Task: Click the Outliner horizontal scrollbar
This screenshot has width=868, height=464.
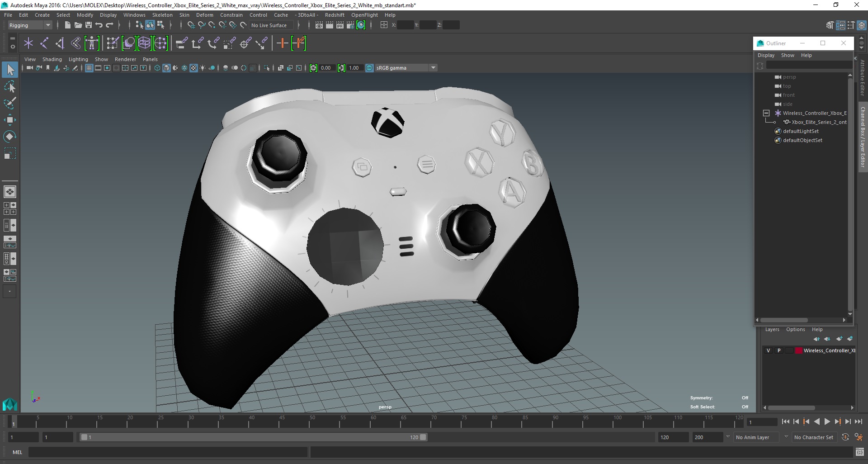Action: tap(783, 320)
